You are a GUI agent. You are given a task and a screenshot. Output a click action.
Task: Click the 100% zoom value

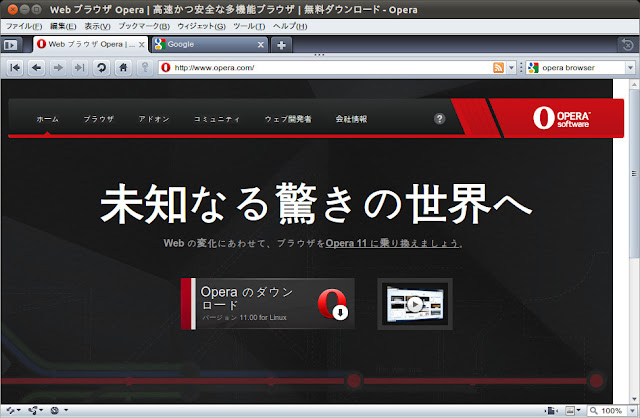click(x=611, y=410)
